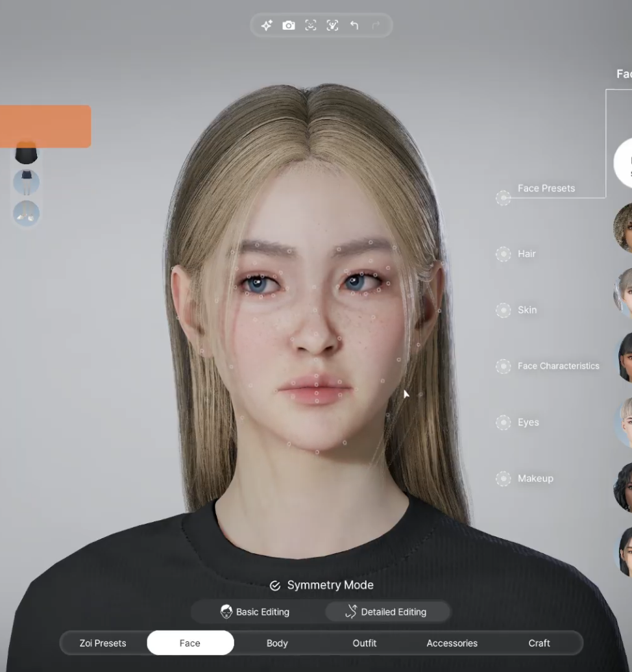
Task: Switch to Basic Editing mode
Action: point(255,612)
